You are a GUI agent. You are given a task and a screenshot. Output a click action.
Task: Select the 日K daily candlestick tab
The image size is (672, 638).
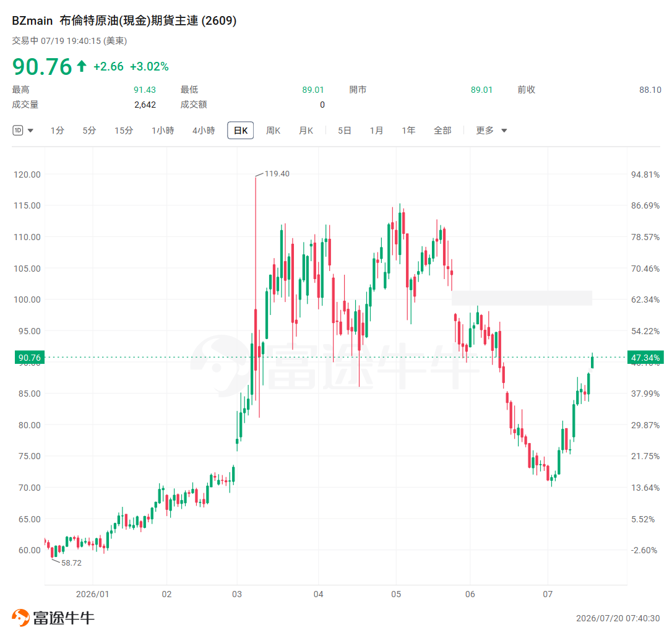(x=241, y=130)
